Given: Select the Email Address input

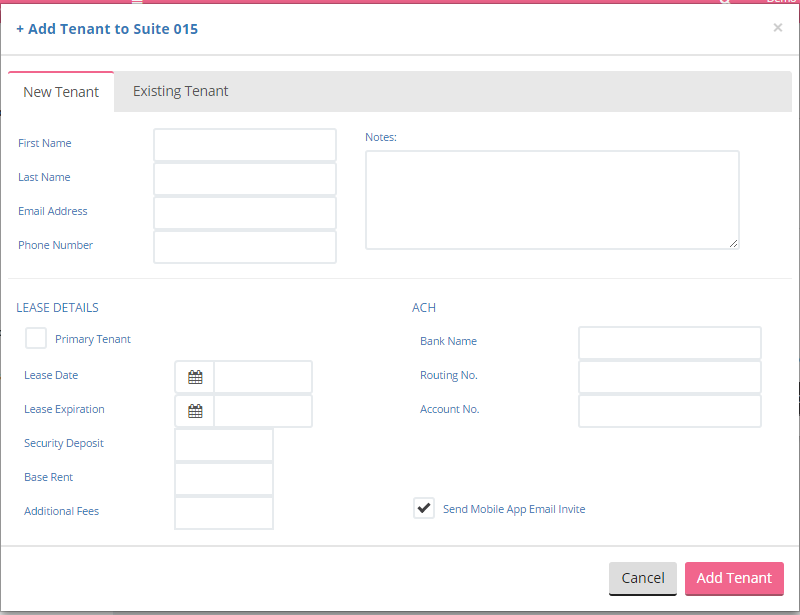Looking at the screenshot, I should [x=245, y=213].
